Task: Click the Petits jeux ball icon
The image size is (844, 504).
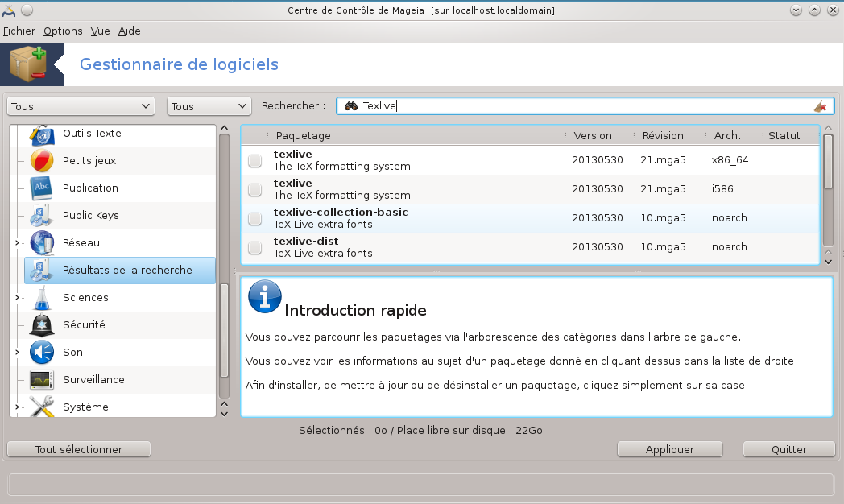Action: pos(42,161)
